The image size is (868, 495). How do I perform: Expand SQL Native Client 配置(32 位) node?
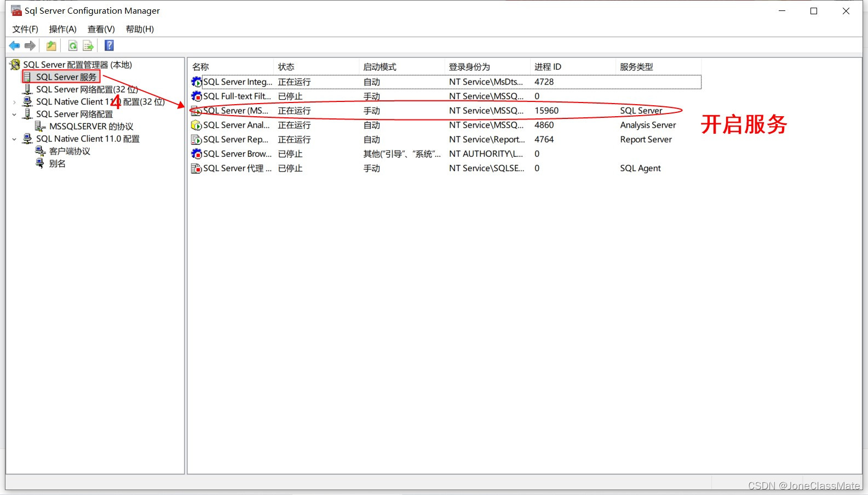14,102
